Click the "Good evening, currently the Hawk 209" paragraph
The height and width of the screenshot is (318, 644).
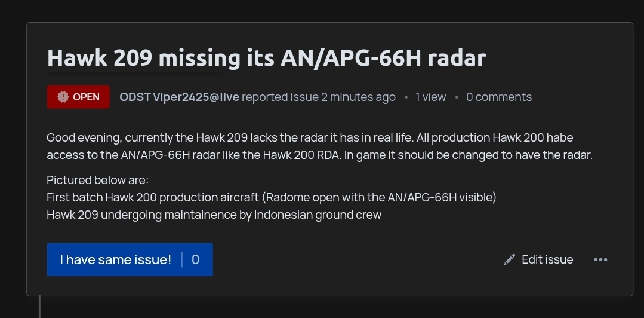[319, 146]
